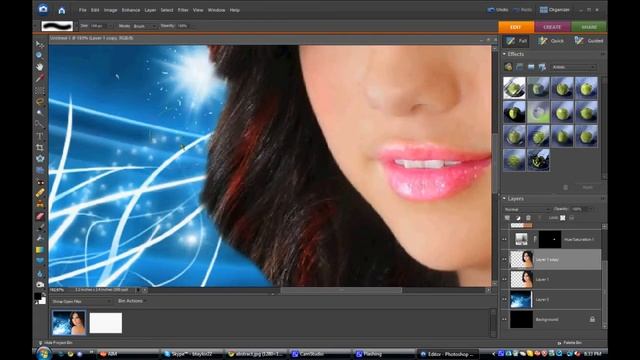The width and height of the screenshot is (640, 360).
Task: Toggle visibility of Layer 0
Action: click(504, 300)
